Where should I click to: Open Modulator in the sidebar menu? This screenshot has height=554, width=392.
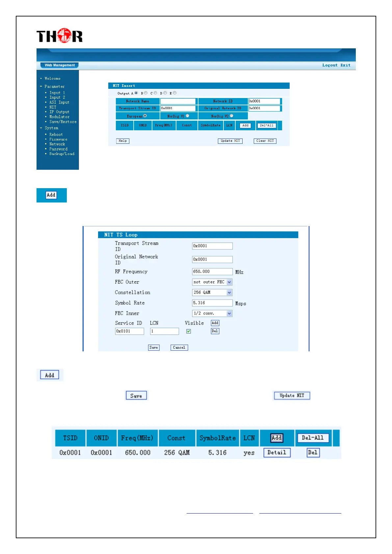coord(59,117)
